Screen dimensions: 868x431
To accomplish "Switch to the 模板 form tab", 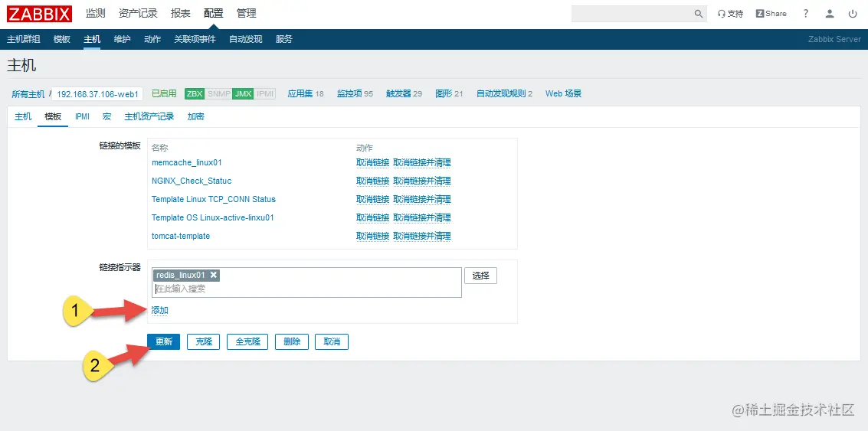I will coord(53,116).
